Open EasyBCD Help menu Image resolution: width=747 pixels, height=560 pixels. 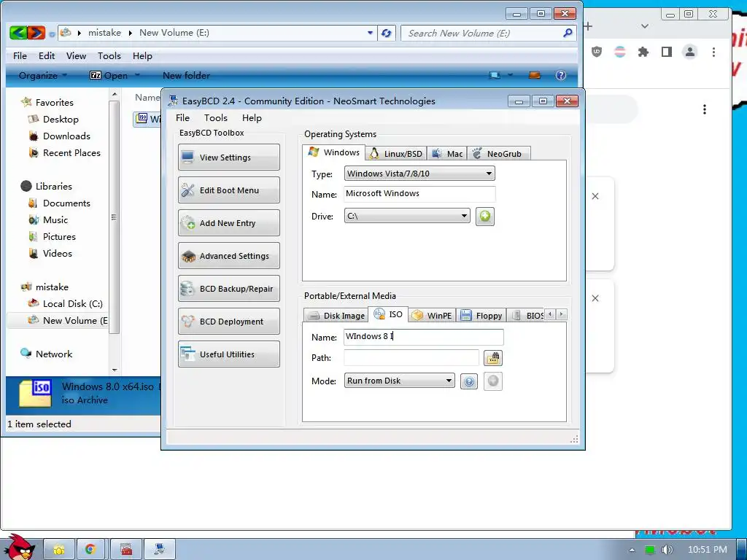click(x=252, y=117)
